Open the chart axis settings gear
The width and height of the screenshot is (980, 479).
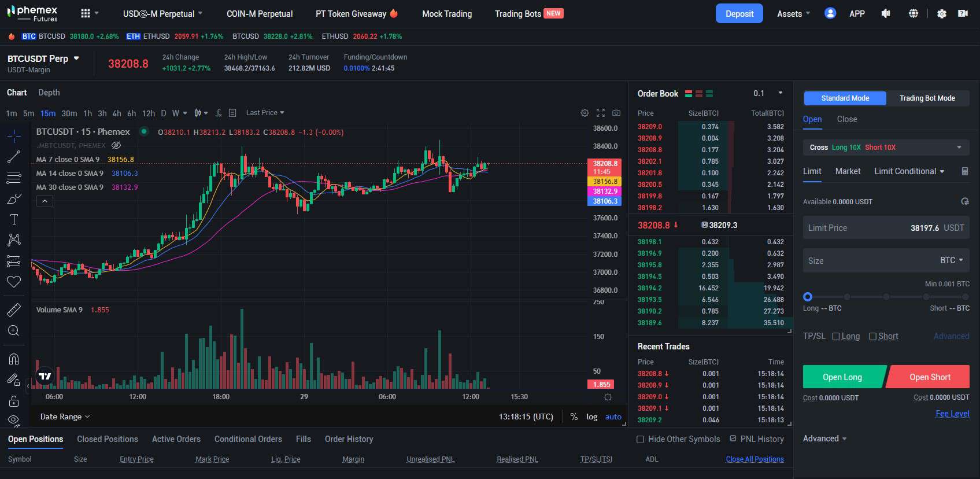tap(608, 397)
